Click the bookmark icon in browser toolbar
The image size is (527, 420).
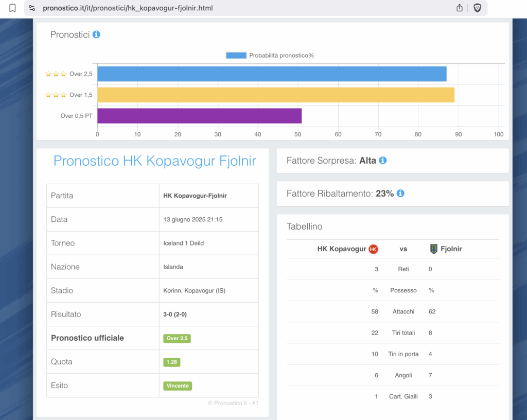coord(12,8)
